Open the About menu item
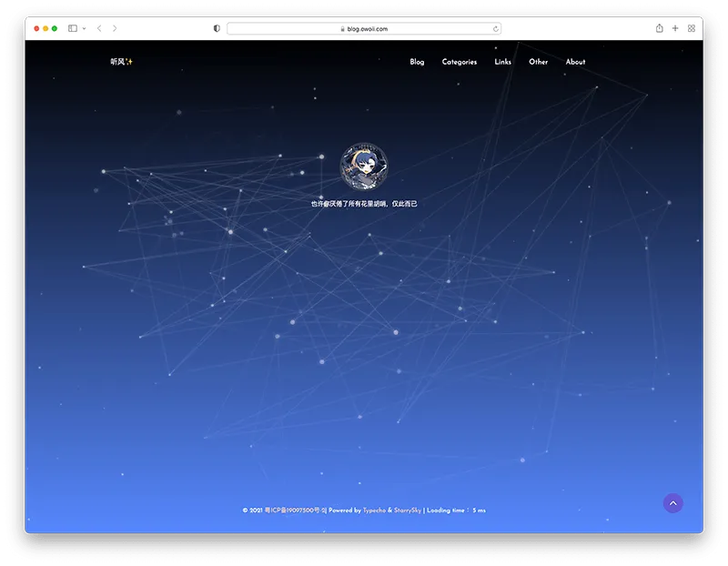728x566 pixels. (x=575, y=62)
